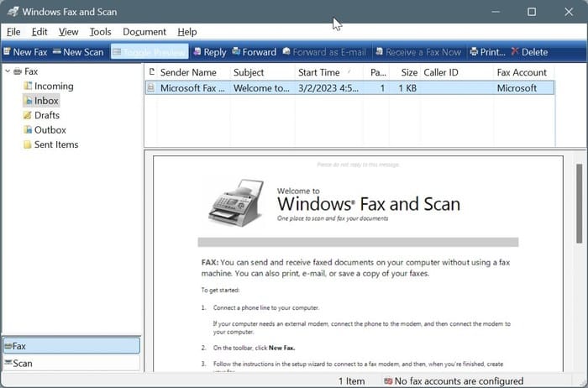This screenshot has width=588, height=388.
Task: Click 'No fax accounts are configured' status
Action: pyautogui.click(x=459, y=381)
